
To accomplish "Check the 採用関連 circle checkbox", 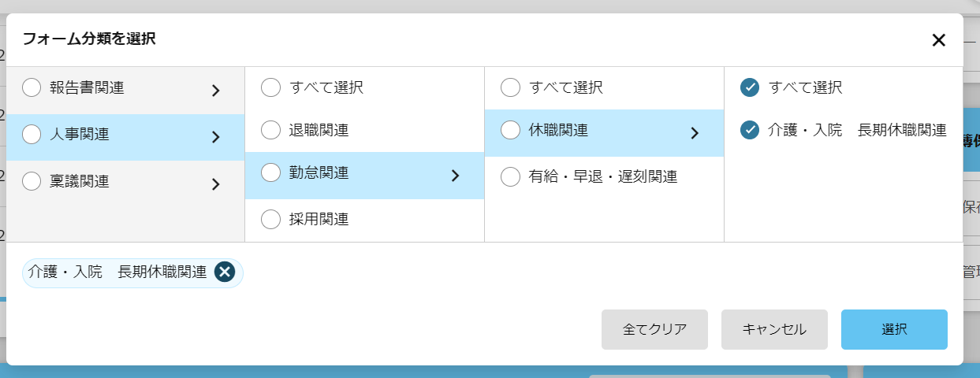I will pyautogui.click(x=270, y=219).
